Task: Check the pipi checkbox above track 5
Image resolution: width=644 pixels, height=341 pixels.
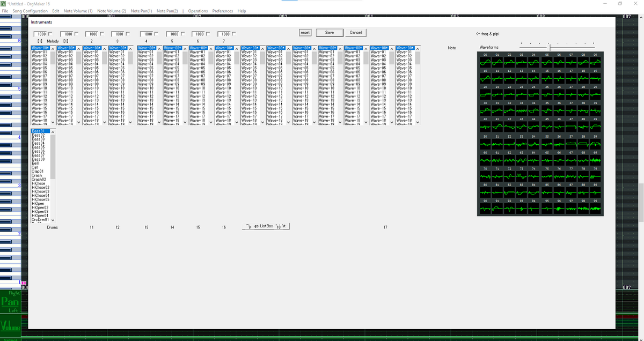Action: (x=182, y=33)
